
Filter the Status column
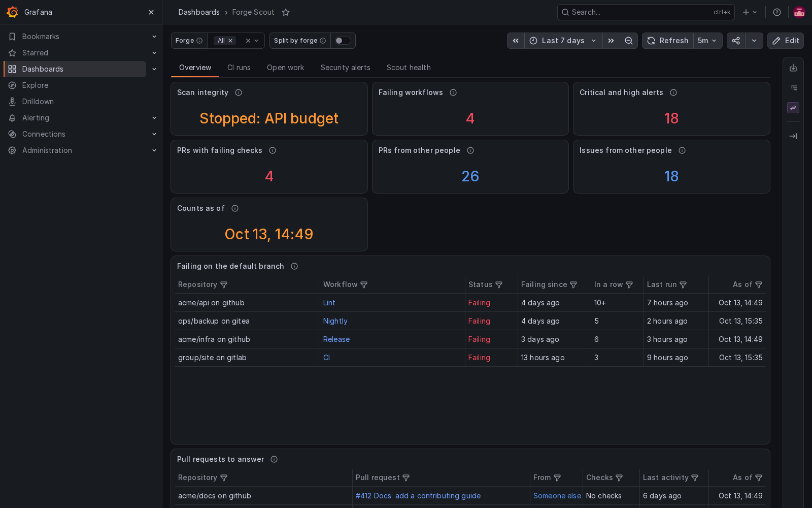[499, 285]
